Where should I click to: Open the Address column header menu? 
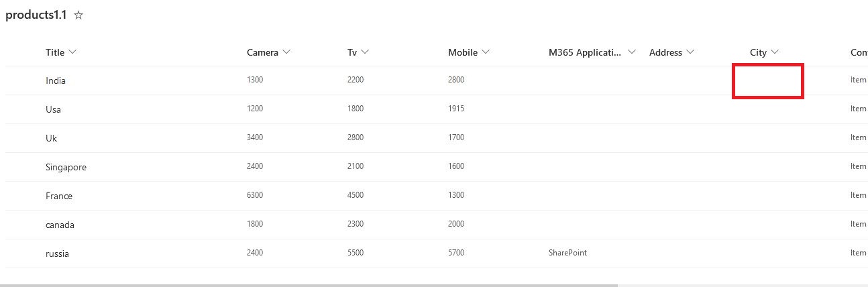pyautogui.click(x=690, y=52)
